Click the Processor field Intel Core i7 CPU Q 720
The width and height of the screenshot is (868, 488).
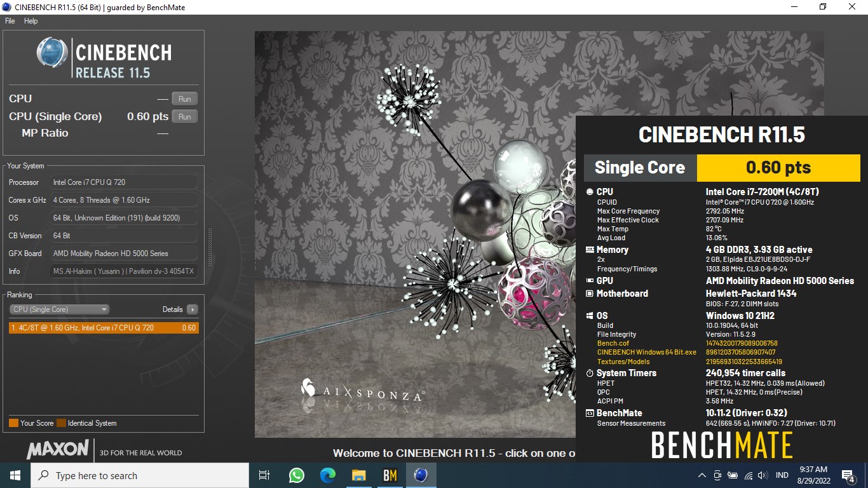[123, 182]
